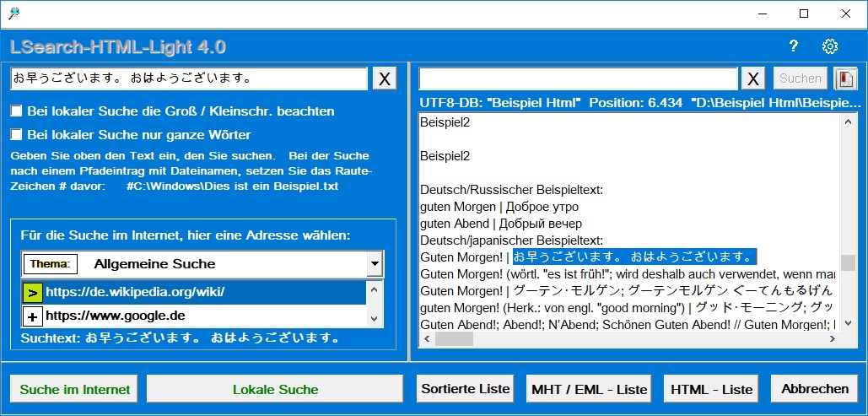Click the Abbrechen button
Screen dimensions: 868x416
(x=815, y=389)
